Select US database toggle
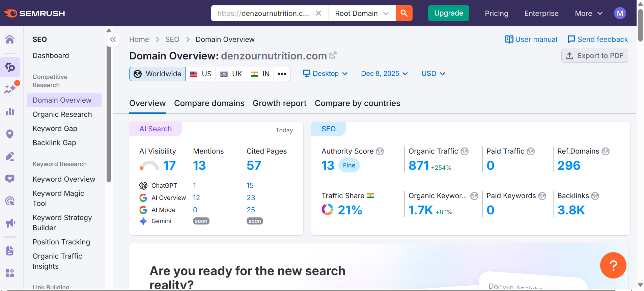 coord(201,74)
